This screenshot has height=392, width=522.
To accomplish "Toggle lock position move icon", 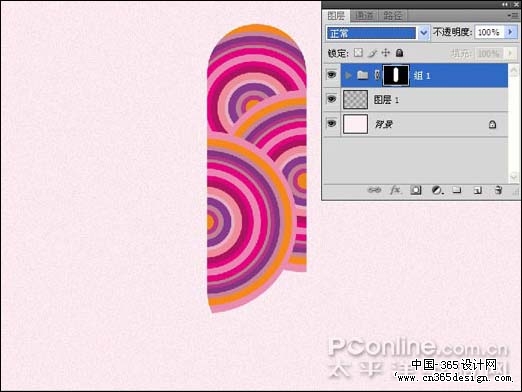I will click(x=386, y=53).
